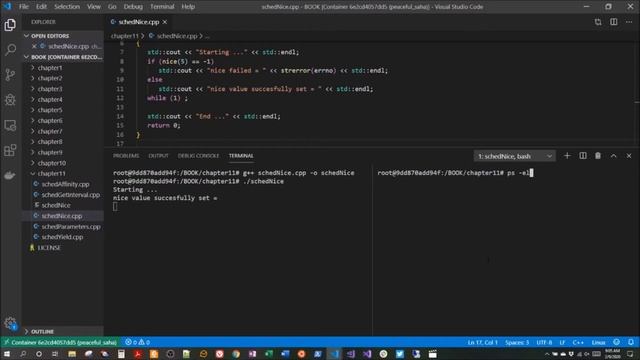
Task: Click the open changes icon in editor toolbar
Action: point(598,22)
